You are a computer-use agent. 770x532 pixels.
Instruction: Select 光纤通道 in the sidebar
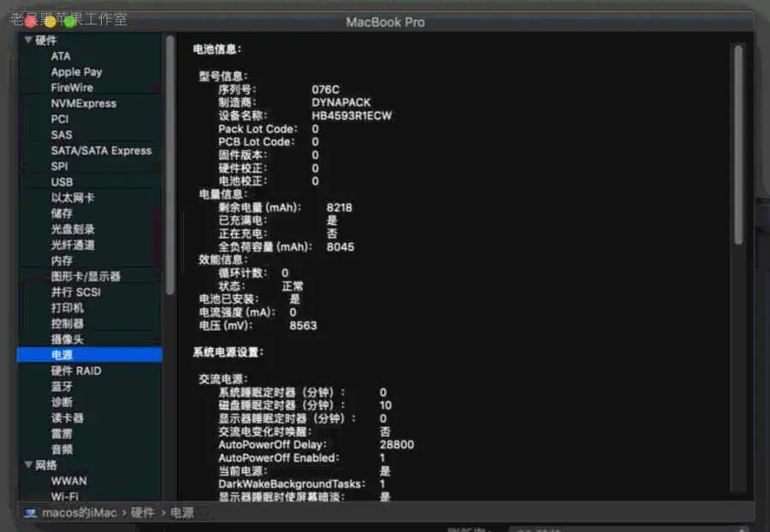[73, 245]
